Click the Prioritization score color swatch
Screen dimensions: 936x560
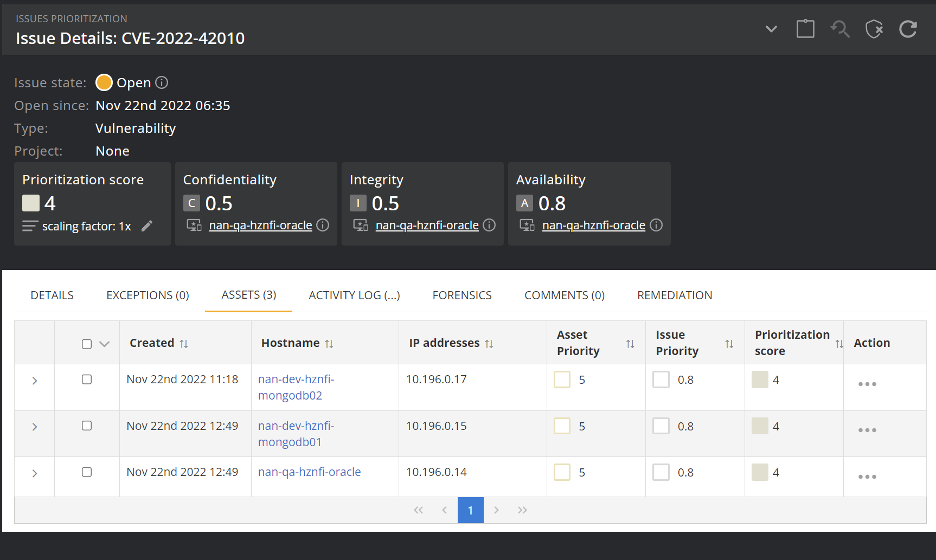coord(31,203)
